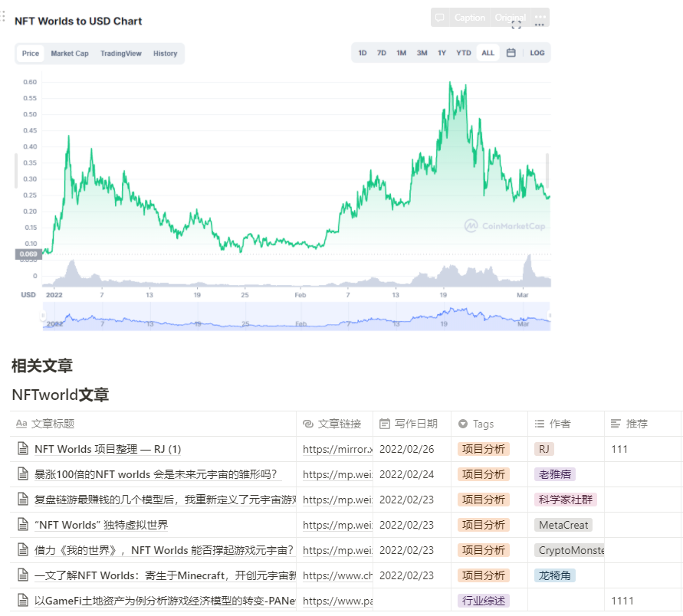
Task: Open the https://www.pa link in the last row
Action: click(x=337, y=601)
